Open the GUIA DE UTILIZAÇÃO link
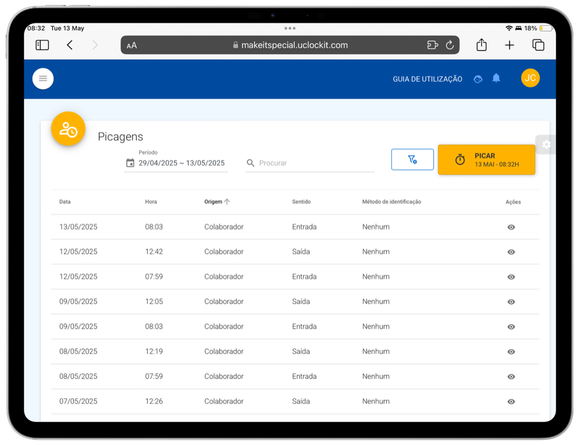 427,79
